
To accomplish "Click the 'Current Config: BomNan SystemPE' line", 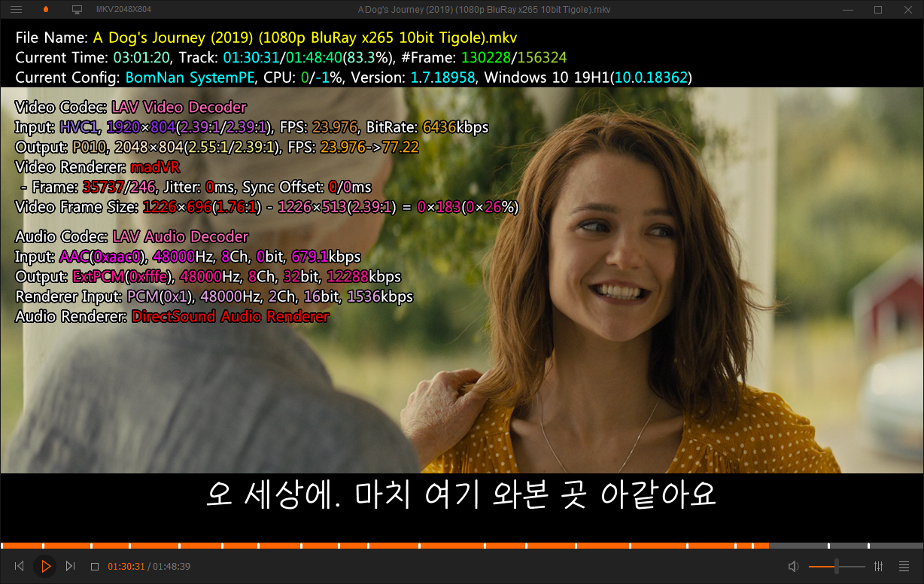I will coord(354,77).
